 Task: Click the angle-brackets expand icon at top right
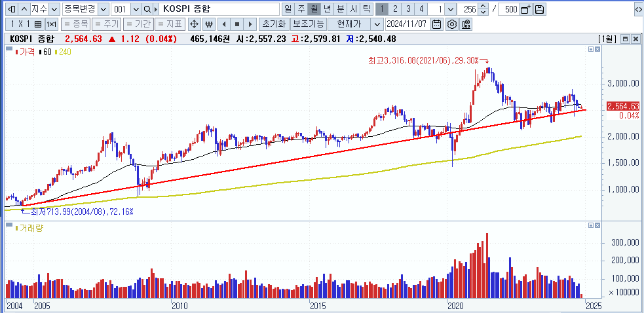tap(638, 9)
